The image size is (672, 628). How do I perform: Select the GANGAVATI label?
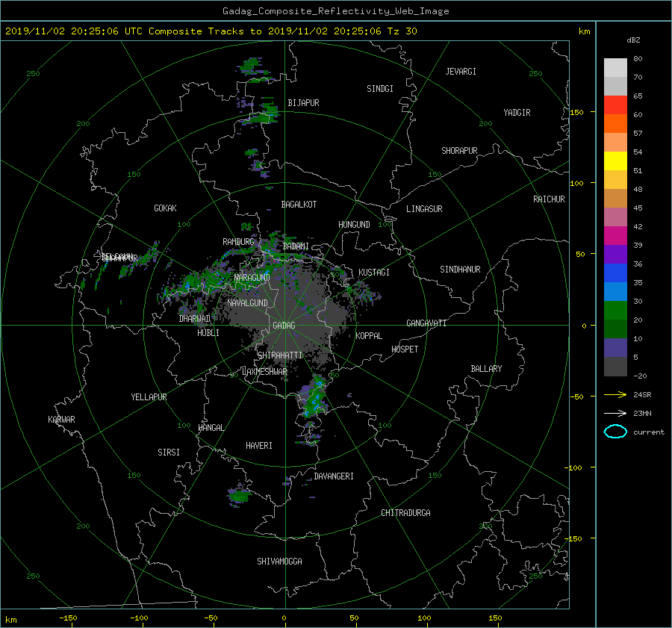click(426, 323)
